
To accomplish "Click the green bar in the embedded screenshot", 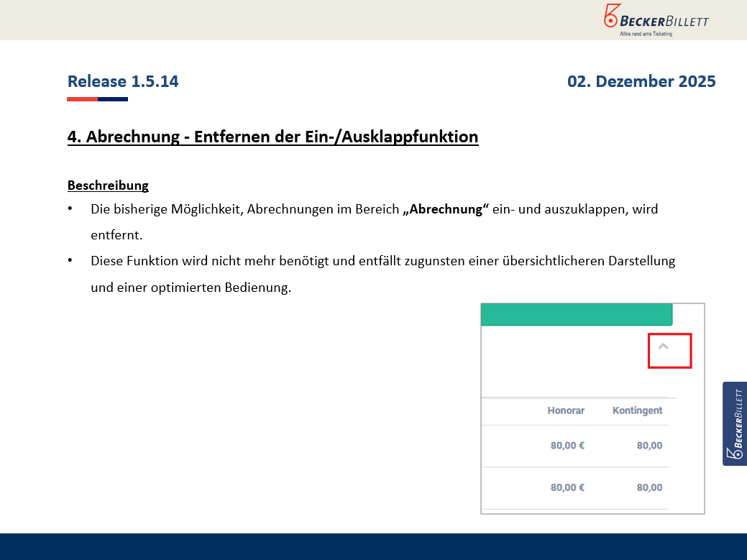I will 576,314.
